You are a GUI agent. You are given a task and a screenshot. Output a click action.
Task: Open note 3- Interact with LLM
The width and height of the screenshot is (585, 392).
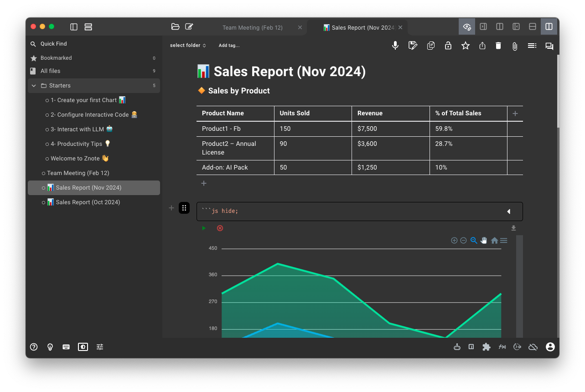tap(79, 129)
